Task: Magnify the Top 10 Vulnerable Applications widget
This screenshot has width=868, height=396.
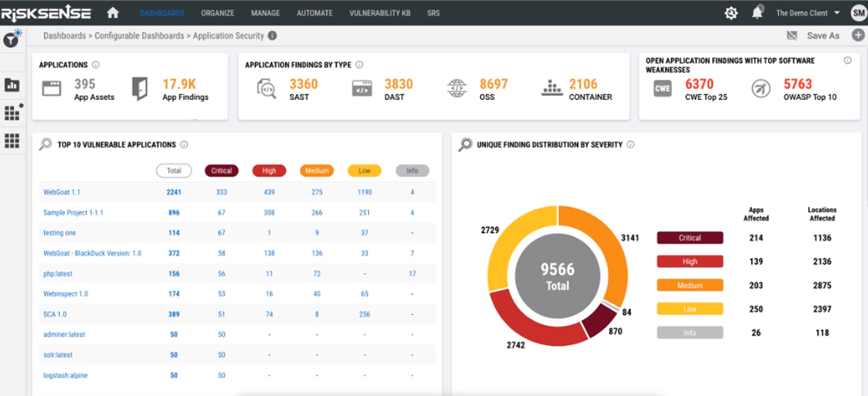Action: click(x=45, y=144)
